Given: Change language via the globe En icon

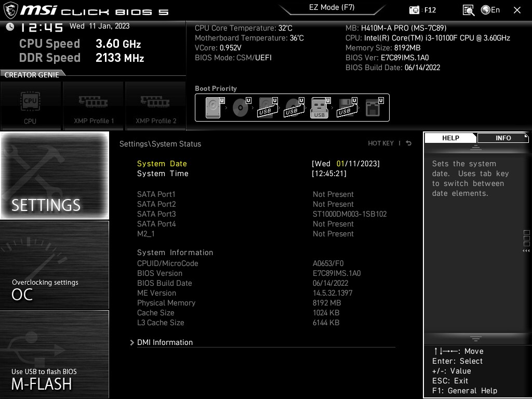Looking at the screenshot, I should pyautogui.click(x=490, y=10).
